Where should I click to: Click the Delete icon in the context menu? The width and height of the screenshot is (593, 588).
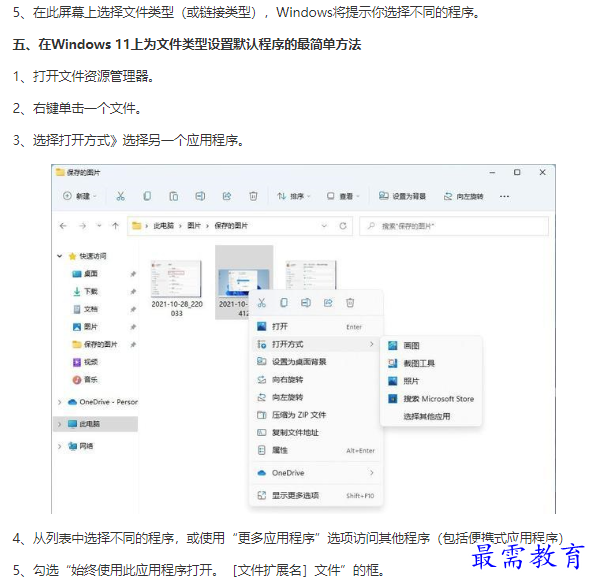(x=350, y=303)
